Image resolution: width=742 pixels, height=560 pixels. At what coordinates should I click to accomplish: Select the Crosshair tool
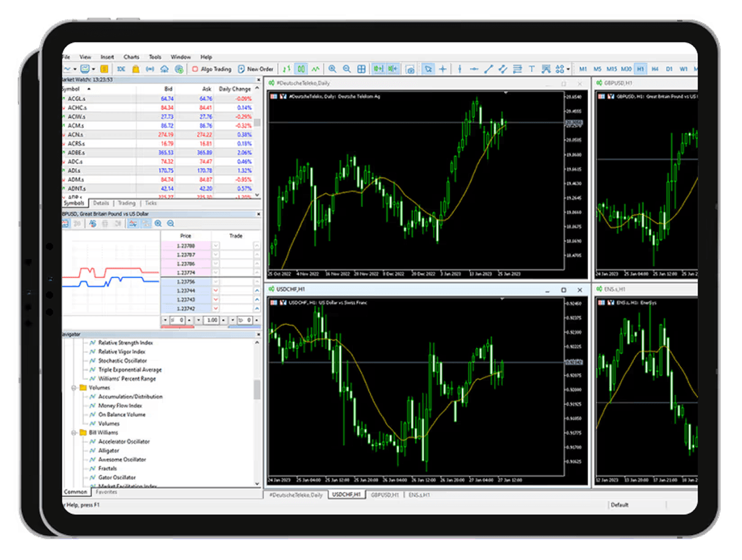(444, 69)
